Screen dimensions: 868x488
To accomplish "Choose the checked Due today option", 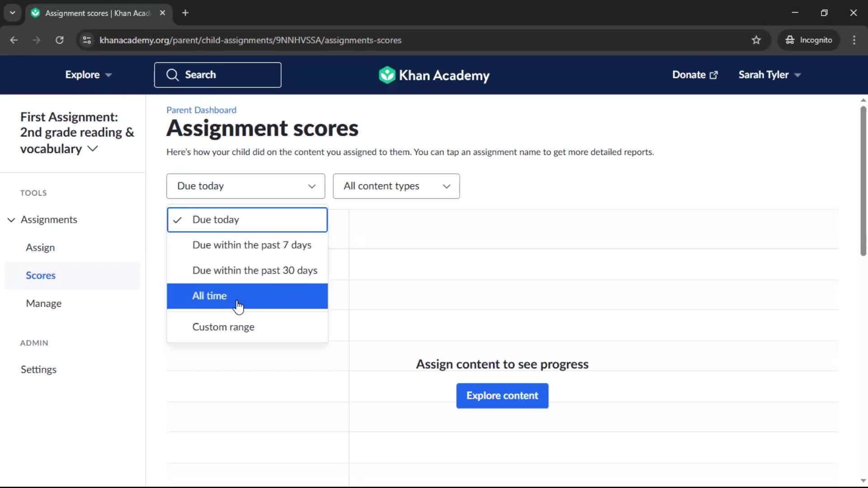I will point(247,220).
